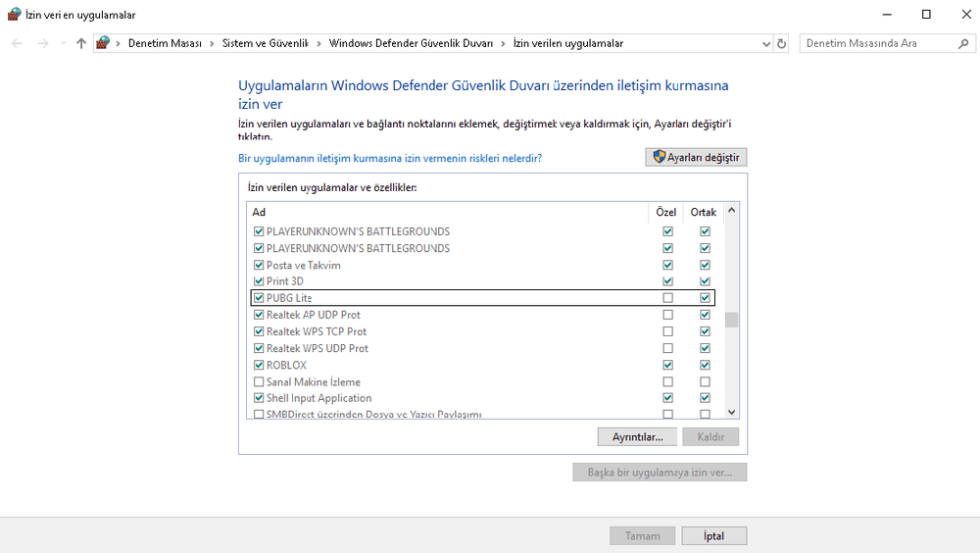
Task: Uncheck ROBLOX Özel checkbox
Action: point(667,365)
